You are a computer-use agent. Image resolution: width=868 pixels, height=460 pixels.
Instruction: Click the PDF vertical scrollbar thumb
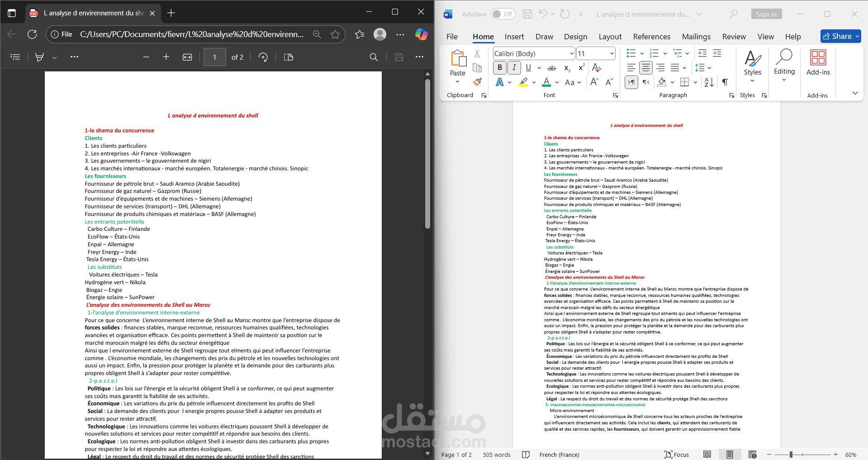[427, 154]
